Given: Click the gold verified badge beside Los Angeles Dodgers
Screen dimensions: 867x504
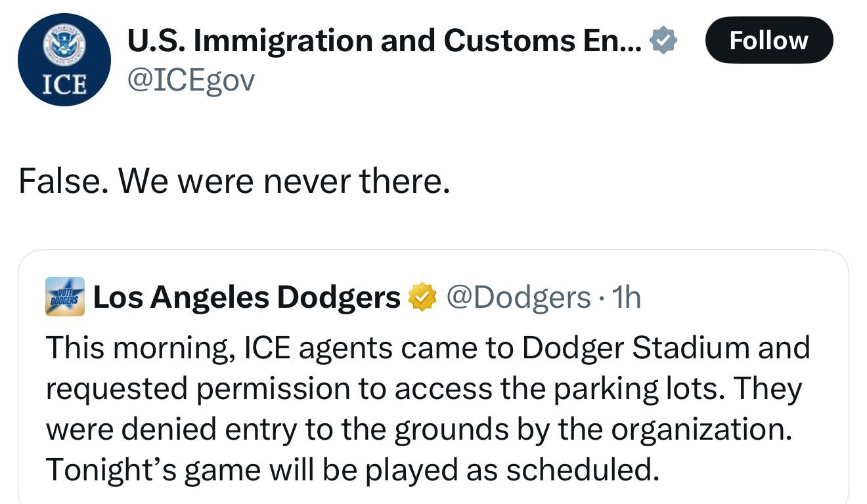Looking at the screenshot, I should tap(422, 298).
